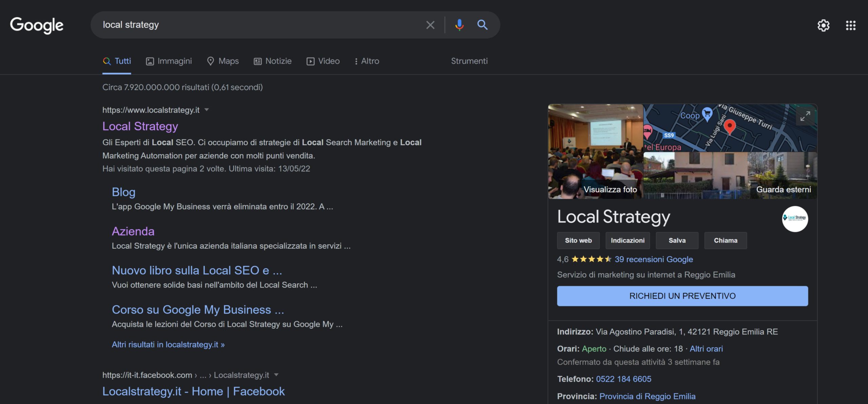Image resolution: width=868 pixels, height=404 pixels.
Task: Open Strumenti tools
Action: tap(469, 61)
